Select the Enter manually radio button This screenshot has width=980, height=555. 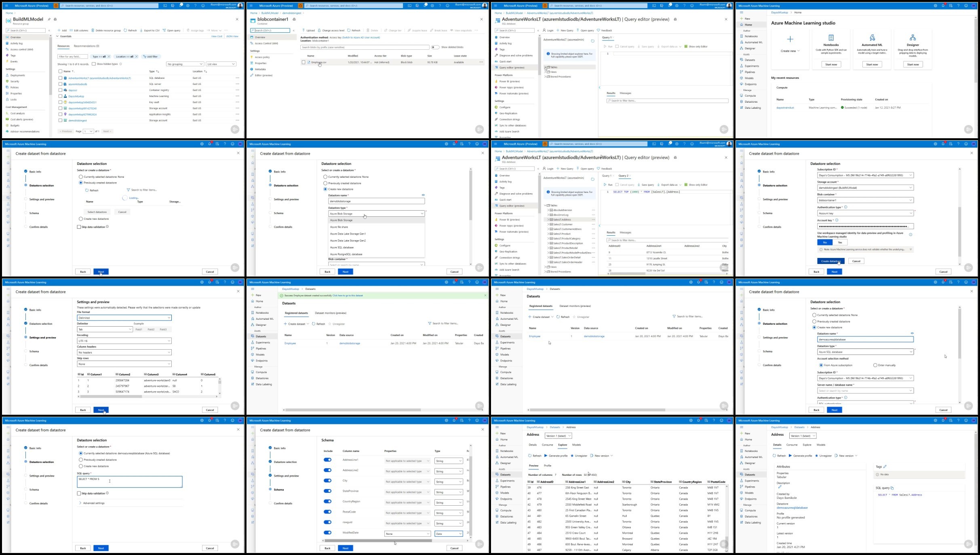tap(875, 365)
